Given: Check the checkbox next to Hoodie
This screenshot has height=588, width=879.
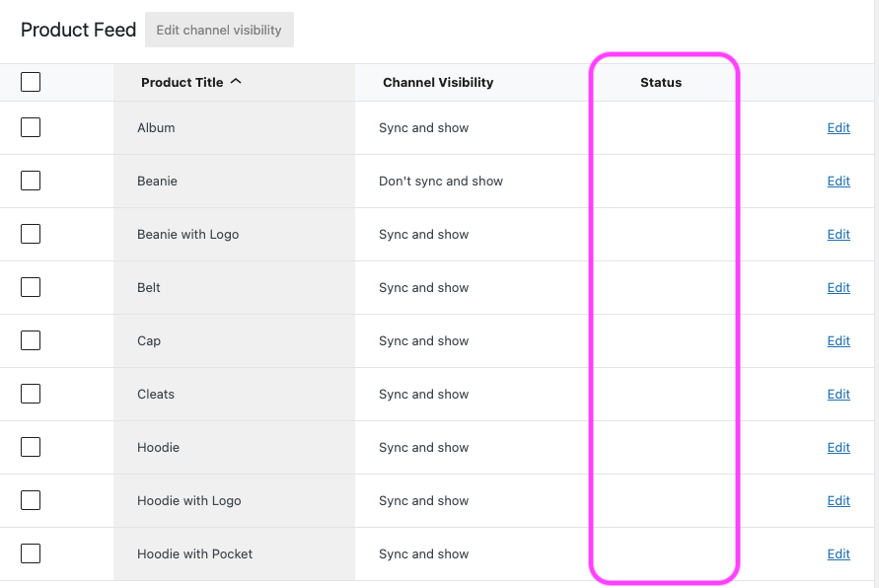Looking at the screenshot, I should [x=30, y=447].
